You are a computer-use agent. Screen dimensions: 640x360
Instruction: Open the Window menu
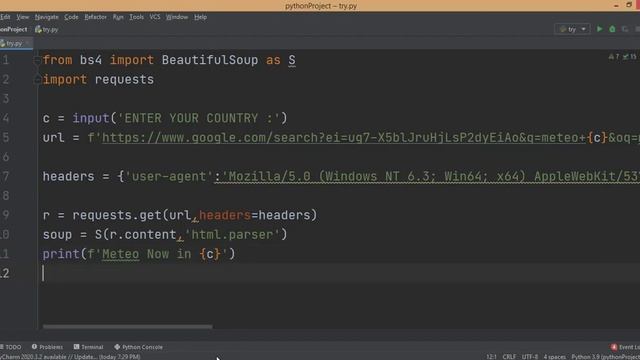[177, 17]
